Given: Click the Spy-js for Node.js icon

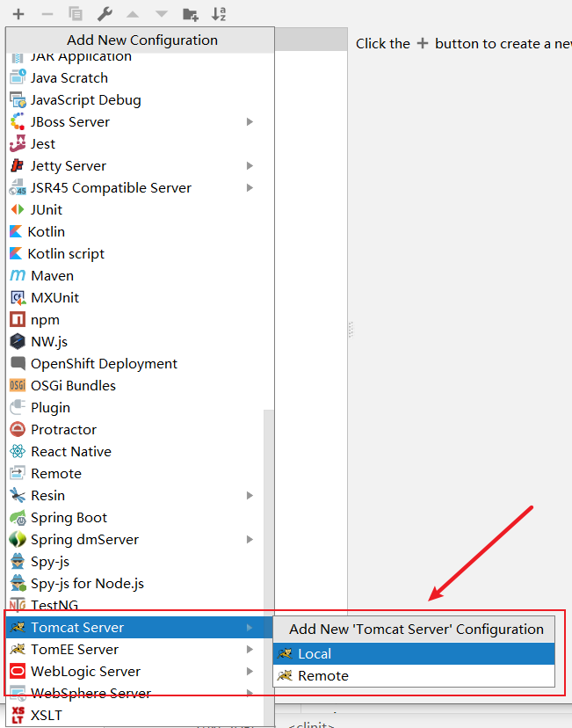Looking at the screenshot, I should (x=18, y=583).
